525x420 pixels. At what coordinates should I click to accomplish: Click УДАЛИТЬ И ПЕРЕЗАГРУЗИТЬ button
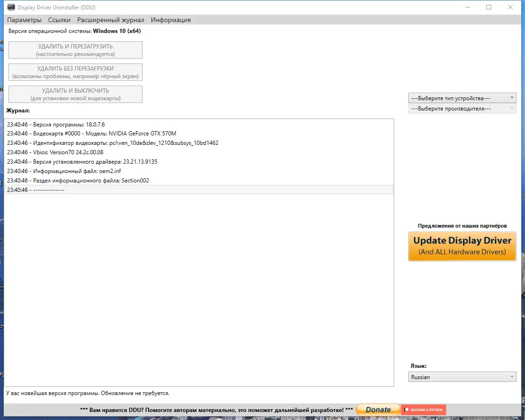(75, 49)
